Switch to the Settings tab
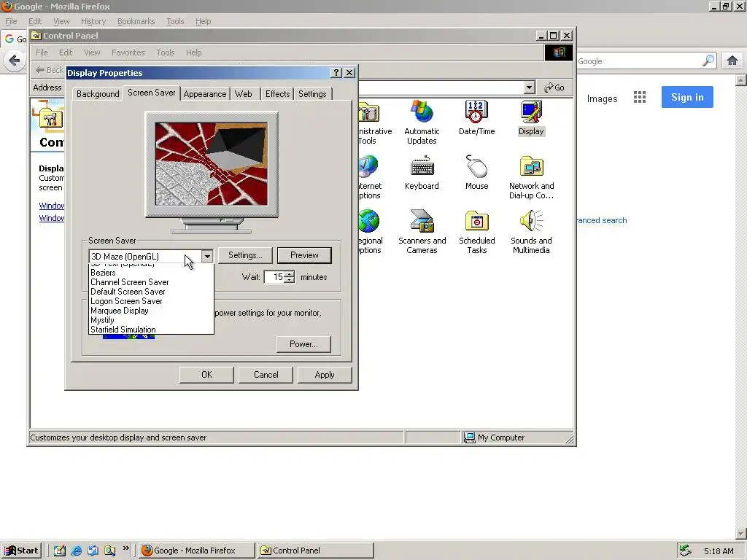 (312, 94)
